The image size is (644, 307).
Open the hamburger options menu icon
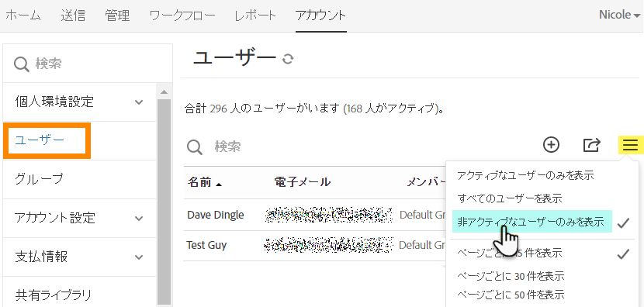(x=630, y=145)
